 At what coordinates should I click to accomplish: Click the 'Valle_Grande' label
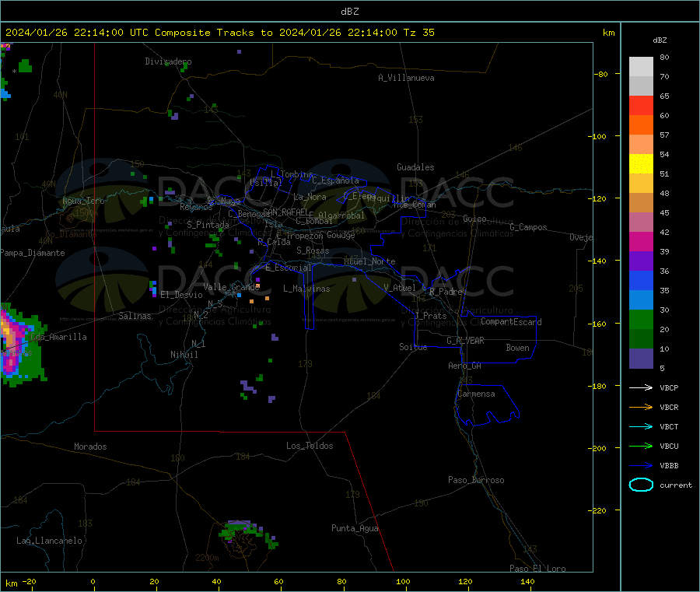click(x=231, y=287)
